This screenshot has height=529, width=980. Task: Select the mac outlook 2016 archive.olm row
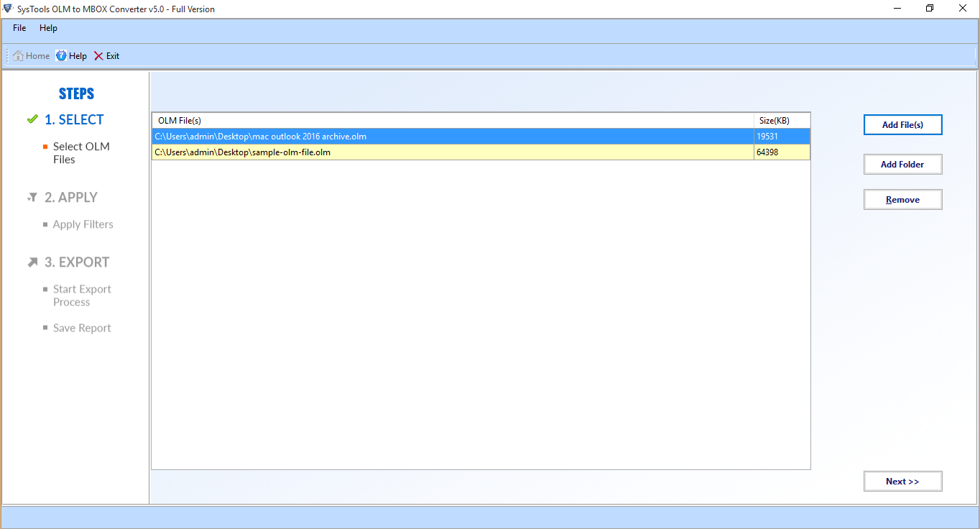pyautogui.click(x=453, y=137)
